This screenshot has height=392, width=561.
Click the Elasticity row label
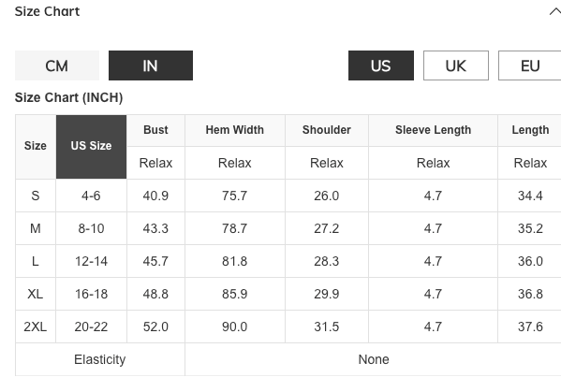pyautogui.click(x=100, y=359)
